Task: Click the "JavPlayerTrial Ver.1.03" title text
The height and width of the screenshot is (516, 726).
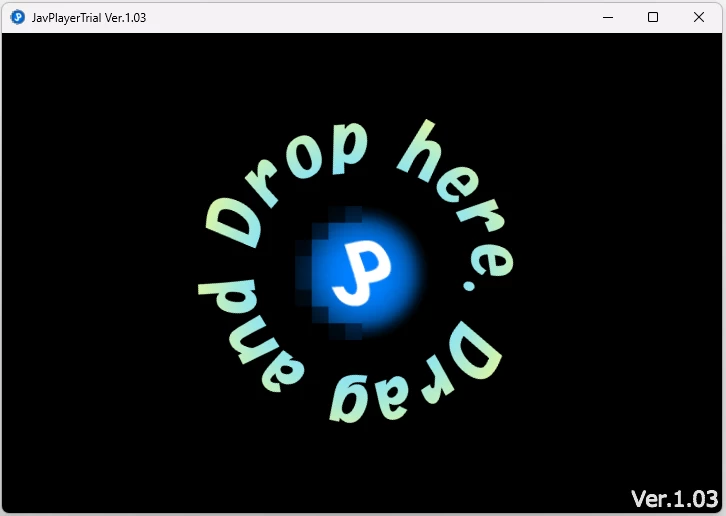Action: (x=89, y=17)
